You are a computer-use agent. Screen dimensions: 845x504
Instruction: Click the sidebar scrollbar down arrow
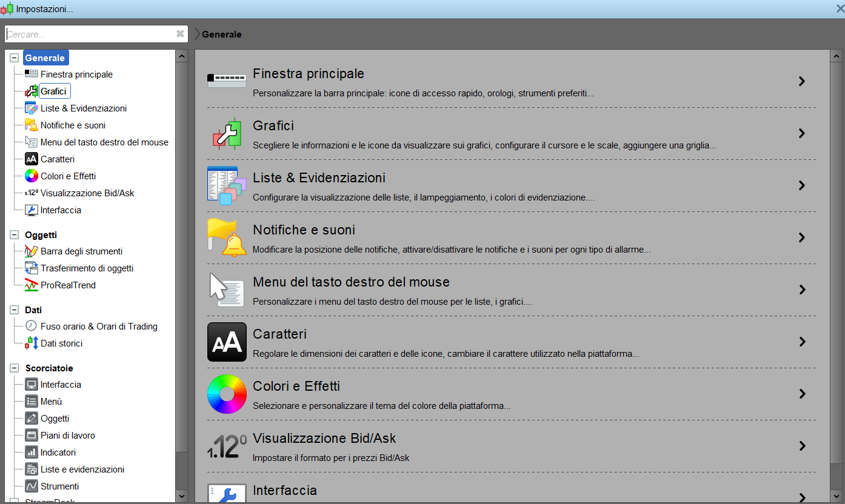click(181, 496)
